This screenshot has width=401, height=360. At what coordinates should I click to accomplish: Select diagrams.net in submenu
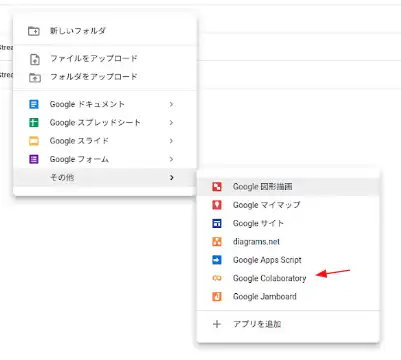pyautogui.click(x=288, y=241)
